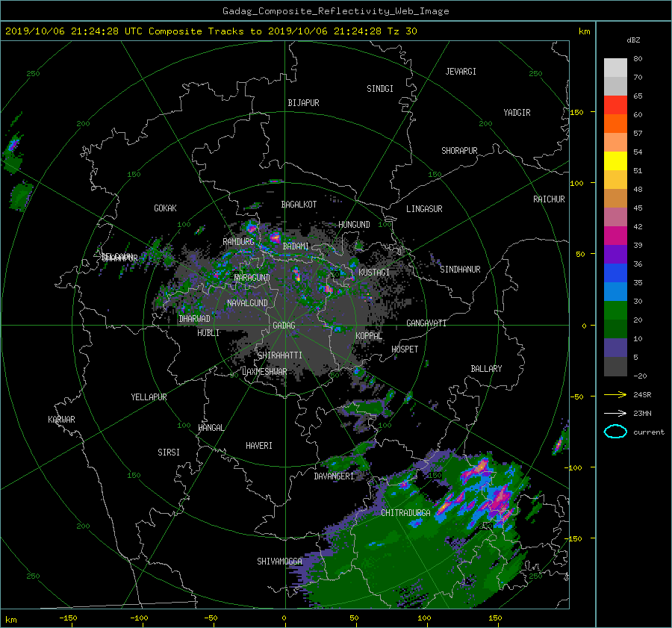Choose the light gray 70-80 dBZ color band
This screenshot has height=628, width=672.
coord(615,67)
